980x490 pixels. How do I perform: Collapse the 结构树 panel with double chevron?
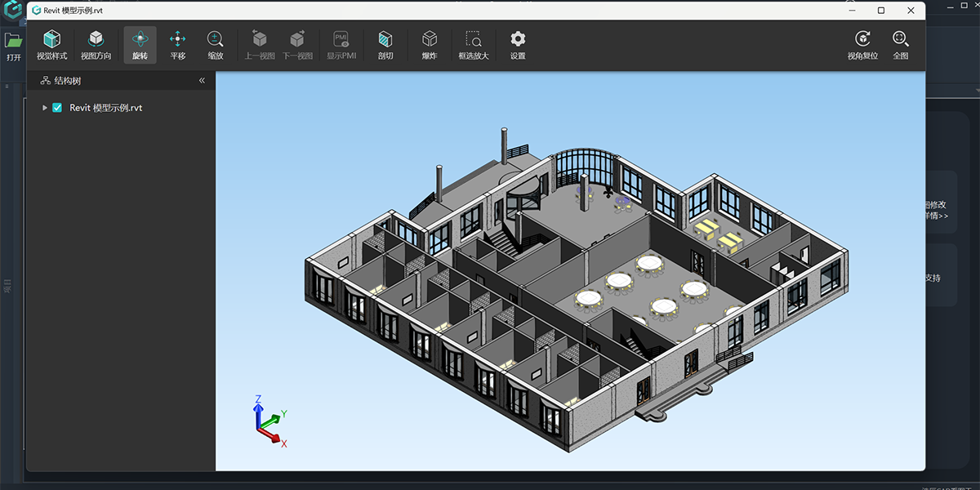202,81
